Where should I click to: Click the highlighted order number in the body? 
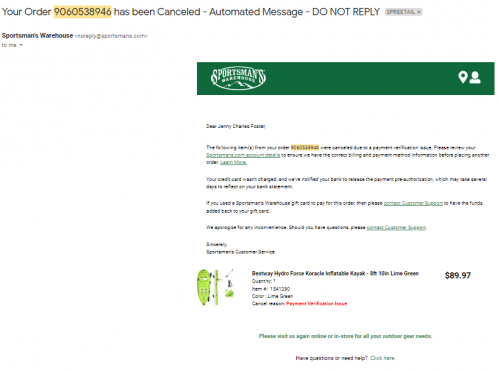pyautogui.click(x=305, y=147)
